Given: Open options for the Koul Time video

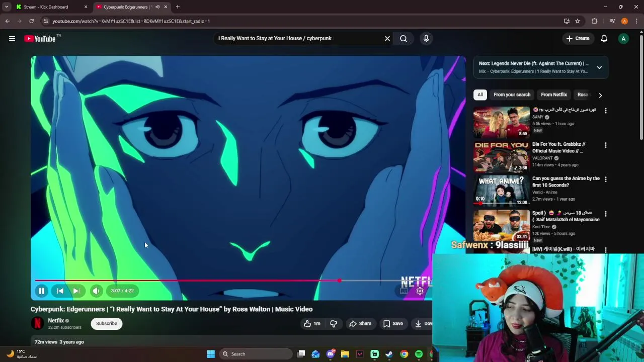Looking at the screenshot, I should click(606, 214).
